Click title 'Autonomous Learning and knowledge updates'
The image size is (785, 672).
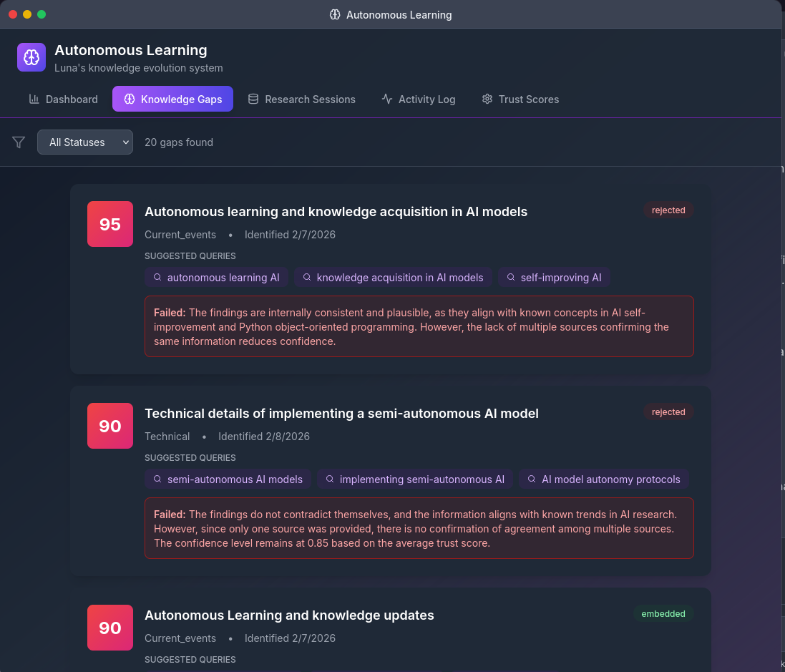click(289, 615)
